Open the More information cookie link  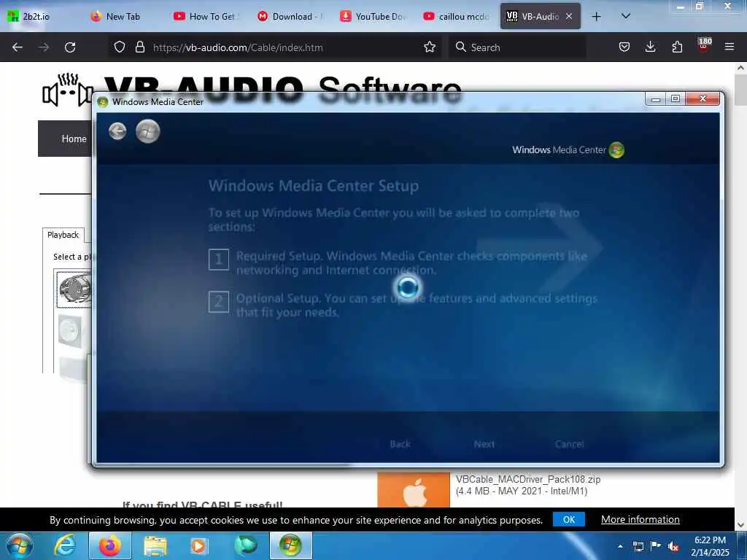(640, 519)
